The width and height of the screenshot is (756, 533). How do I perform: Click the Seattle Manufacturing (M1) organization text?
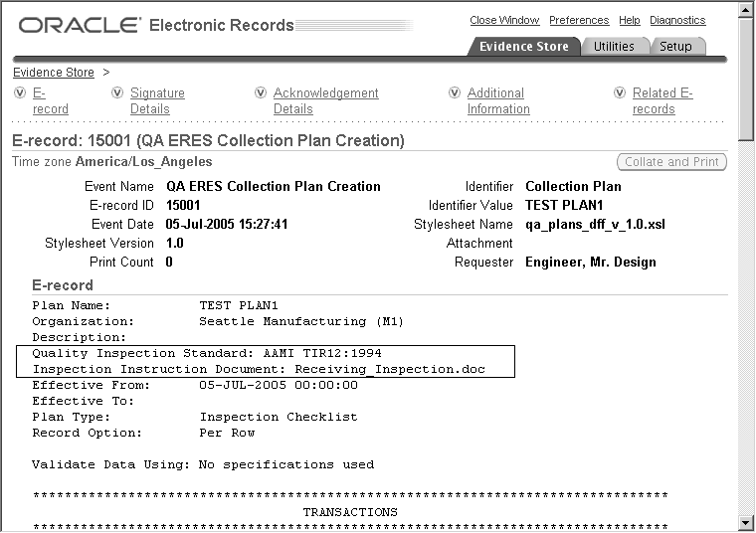[301, 321]
